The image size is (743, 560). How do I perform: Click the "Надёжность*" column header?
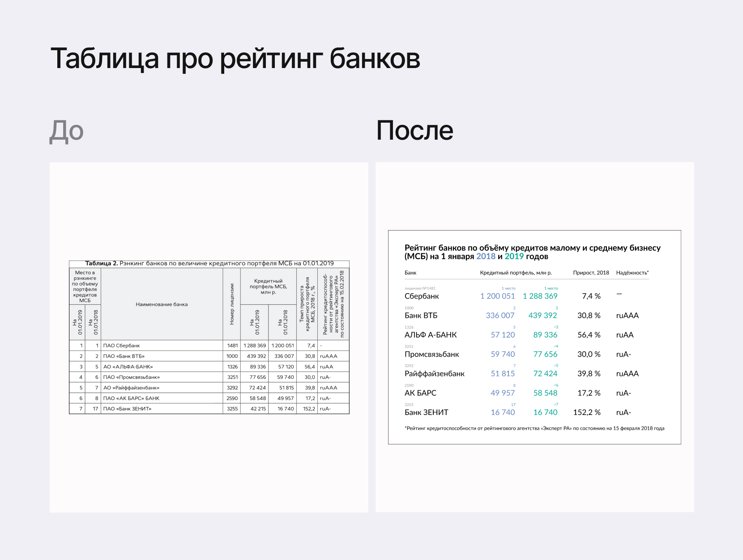click(x=632, y=272)
